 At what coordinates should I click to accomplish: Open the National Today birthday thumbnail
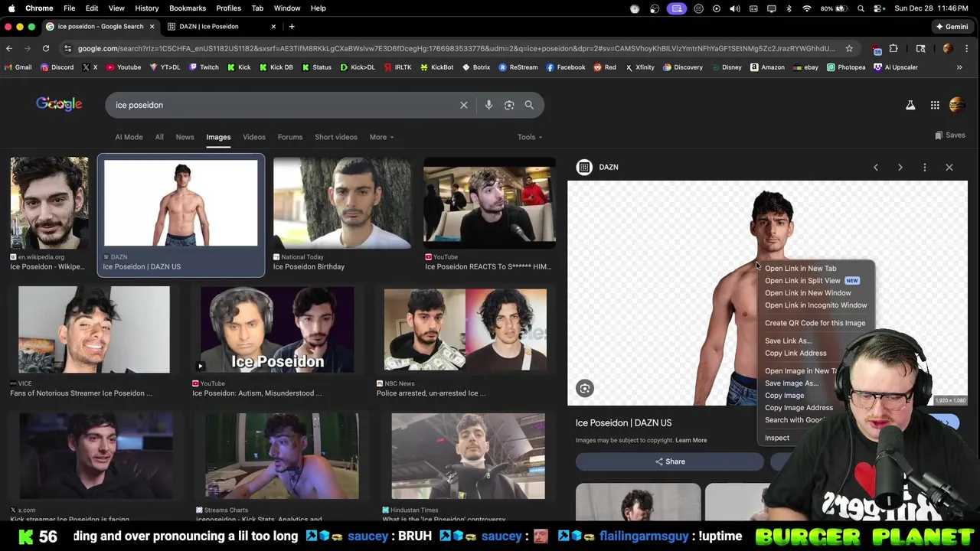click(x=341, y=204)
